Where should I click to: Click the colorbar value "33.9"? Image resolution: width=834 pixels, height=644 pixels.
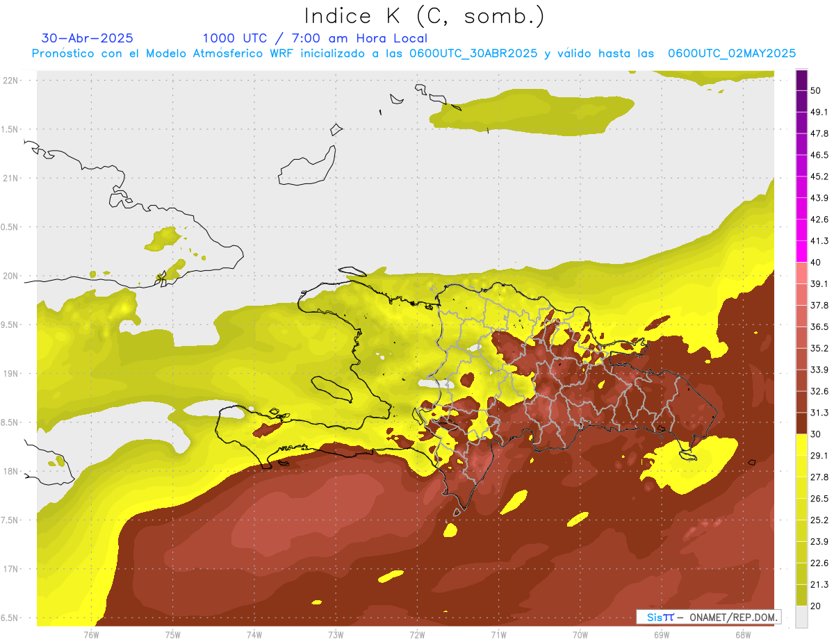click(820, 370)
